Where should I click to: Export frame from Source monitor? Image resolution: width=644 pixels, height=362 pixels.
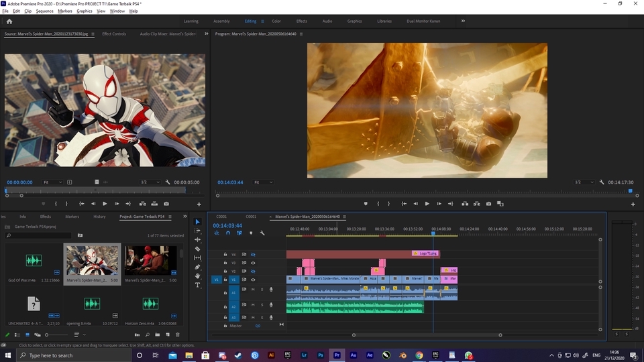pos(166,204)
